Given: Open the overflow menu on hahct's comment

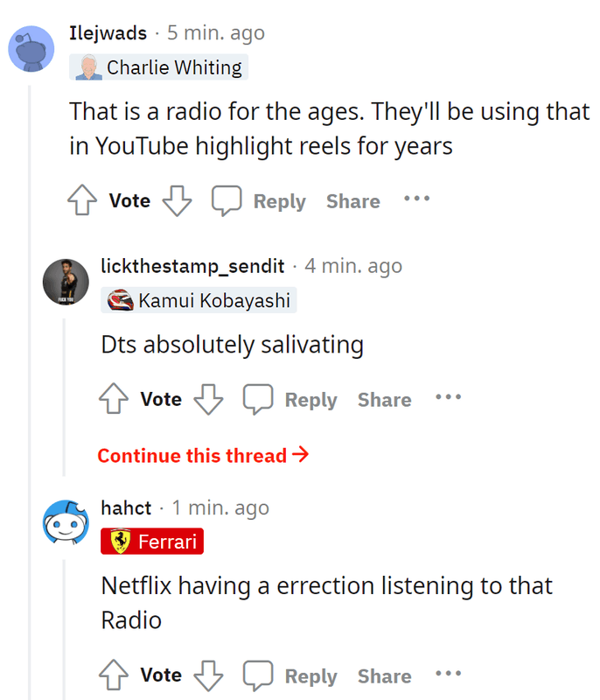Looking at the screenshot, I should tap(448, 673).
